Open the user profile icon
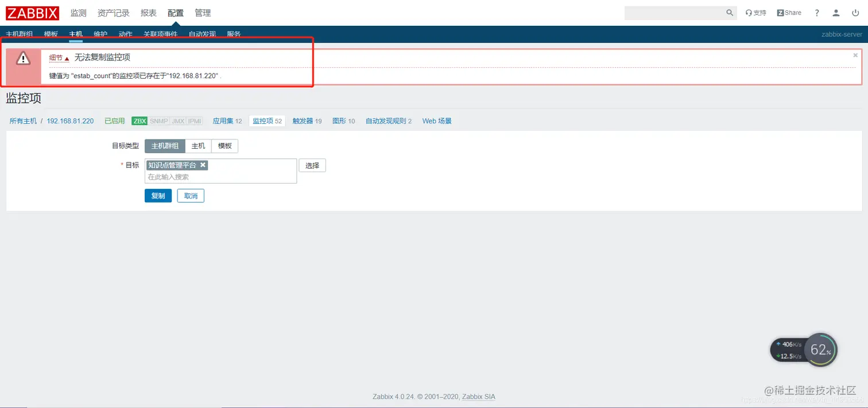The width and height of the screenshot is (868, 408). (836, 13)
